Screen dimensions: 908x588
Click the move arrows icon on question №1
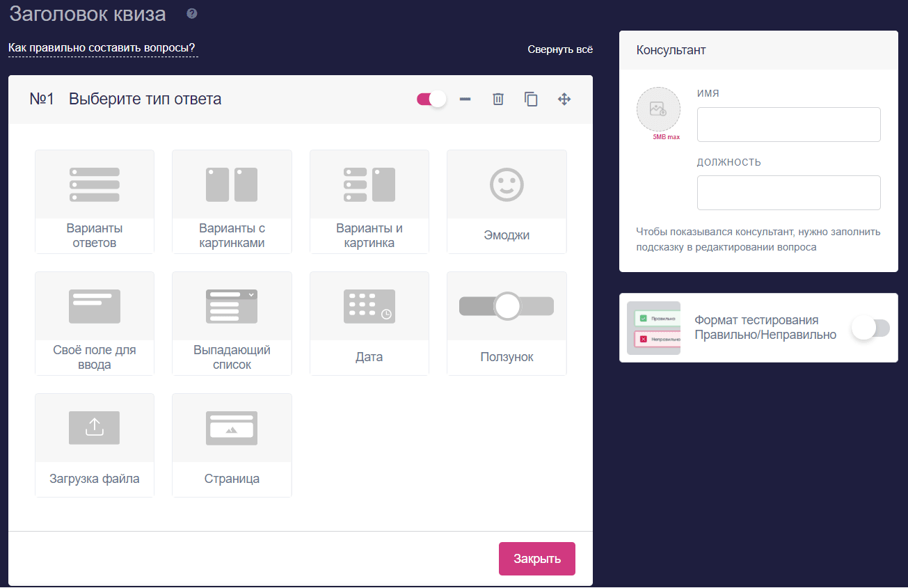click(x=564, y=100)
